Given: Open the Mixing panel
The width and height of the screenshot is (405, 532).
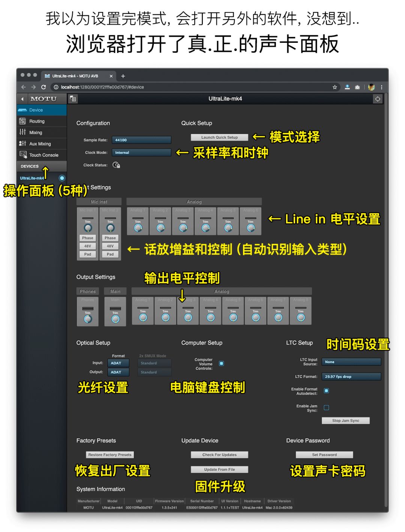Looking at the screenshot, I should 42,132.
